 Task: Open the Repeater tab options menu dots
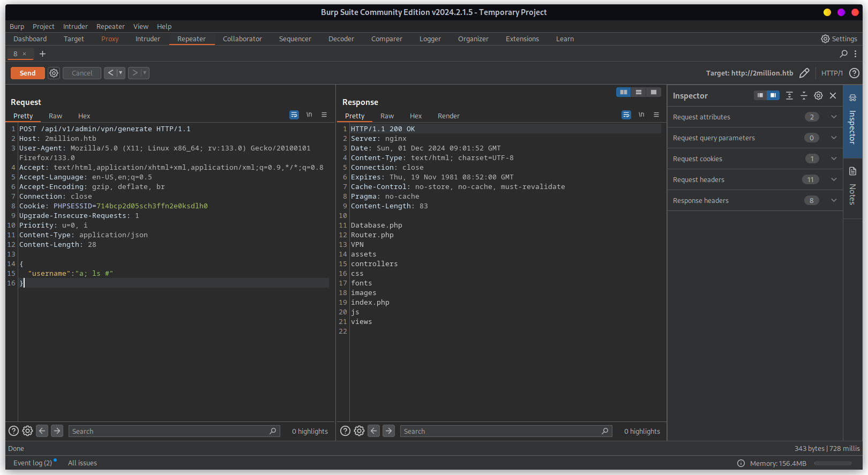[x=855, y=54]
